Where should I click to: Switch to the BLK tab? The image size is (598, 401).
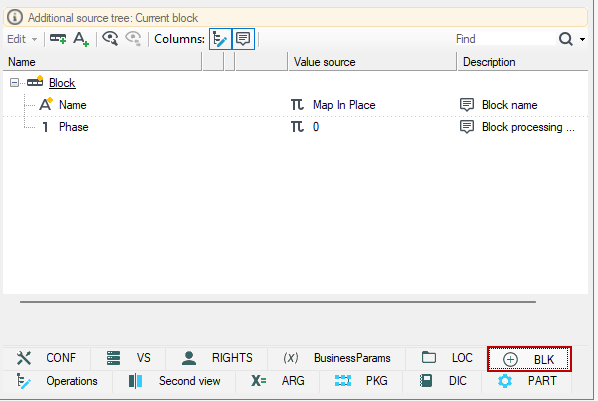[x=529, y=359]
